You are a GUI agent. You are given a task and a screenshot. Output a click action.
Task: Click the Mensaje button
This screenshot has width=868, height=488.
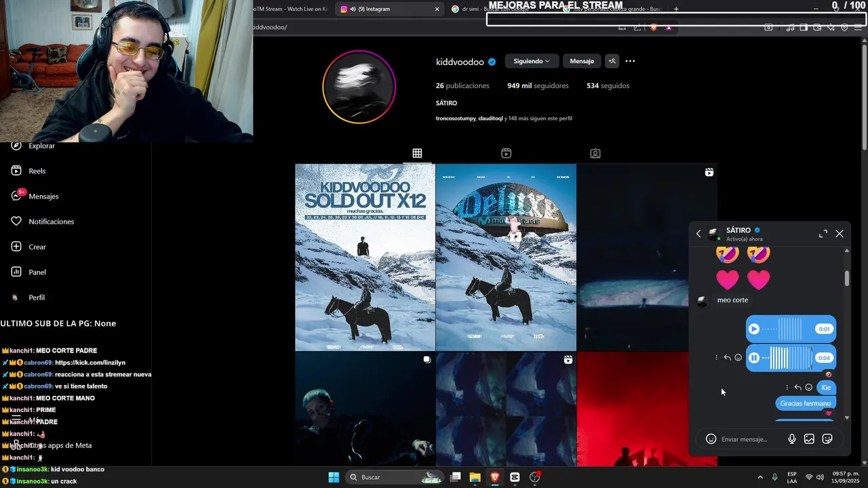[x=582, y=61]
